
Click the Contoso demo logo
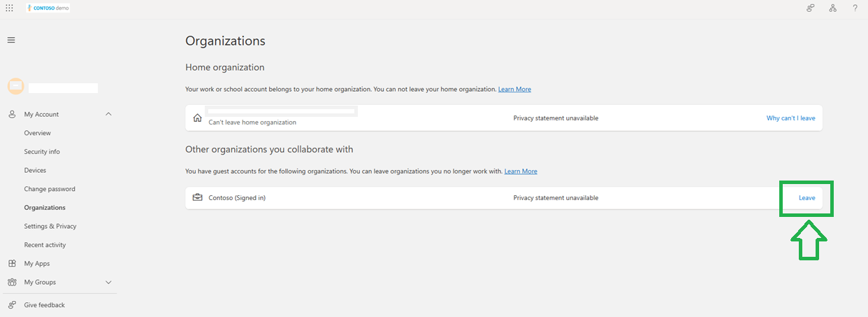coord(48,8)
